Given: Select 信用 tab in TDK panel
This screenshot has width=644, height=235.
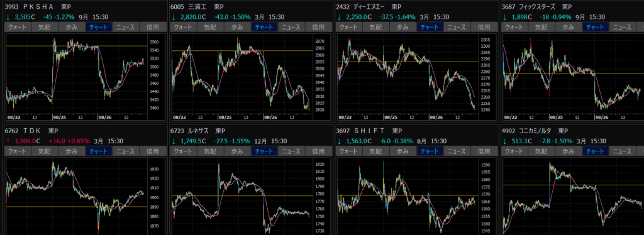Looking at the screenshot, I should coord(153,151).
